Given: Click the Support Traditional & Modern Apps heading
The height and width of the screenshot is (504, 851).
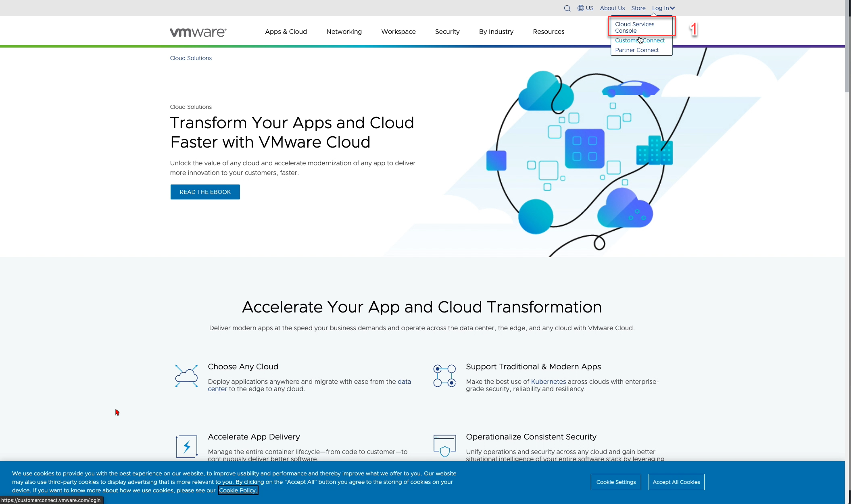Looking at the screenshot, I should (x=533, y=367).
